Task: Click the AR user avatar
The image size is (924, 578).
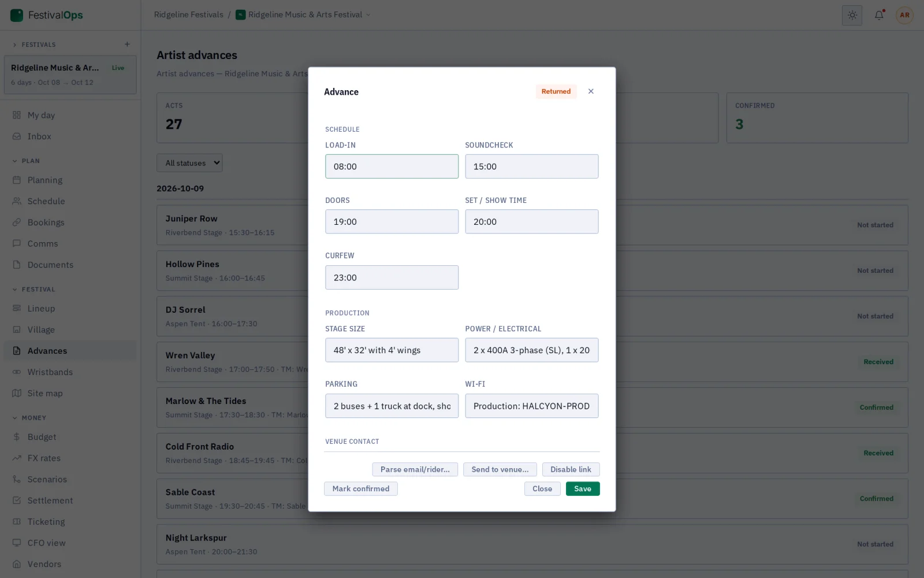Action: point(904,15)
